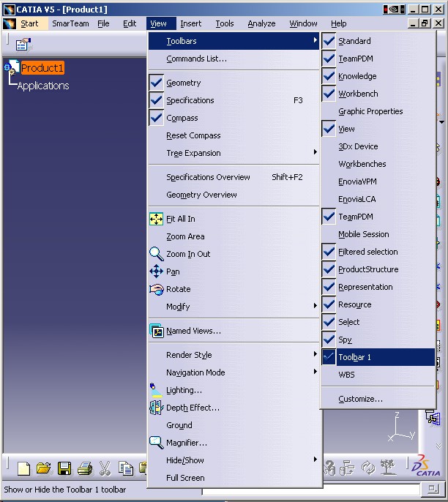Click the Cut scissors icon

pos(105,468)
